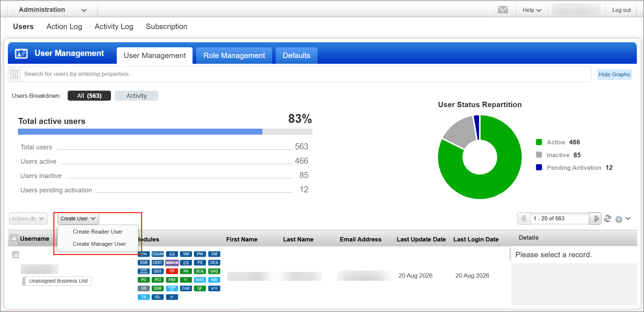644x312 pixels.
Task: Click the WAS module badge
Action: (200, 280)
